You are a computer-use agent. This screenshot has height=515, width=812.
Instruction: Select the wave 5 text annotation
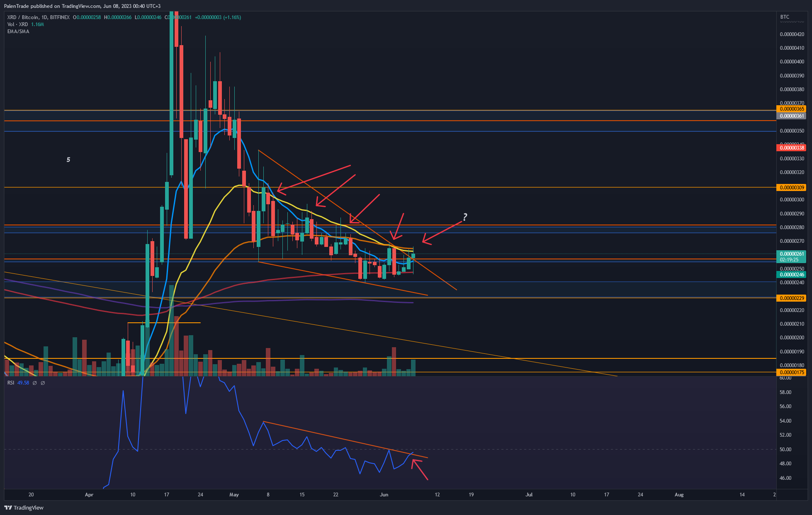click(x=68, y=160)
